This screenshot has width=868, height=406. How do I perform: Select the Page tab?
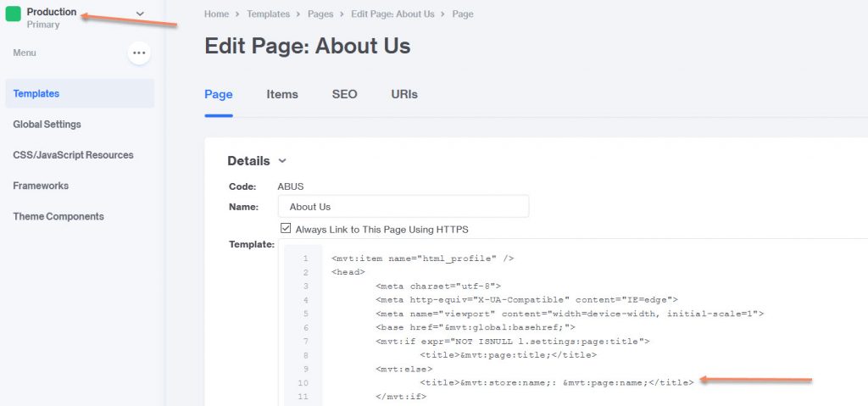pyautogui.click(x=219, y=94)
